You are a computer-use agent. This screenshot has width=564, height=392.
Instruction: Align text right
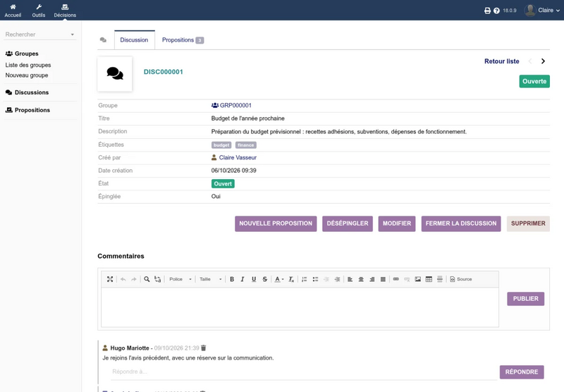[x=372, y=279]
